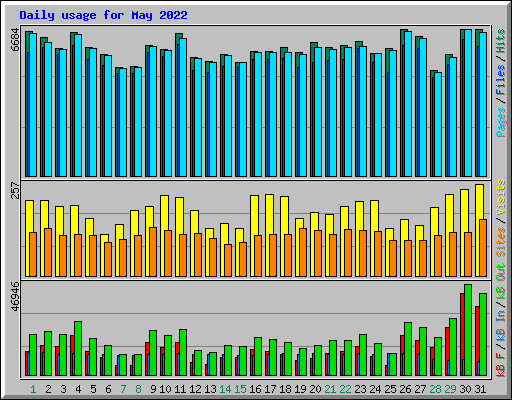
Task: Click the orange sites bar for day 19
Action: 303,253
